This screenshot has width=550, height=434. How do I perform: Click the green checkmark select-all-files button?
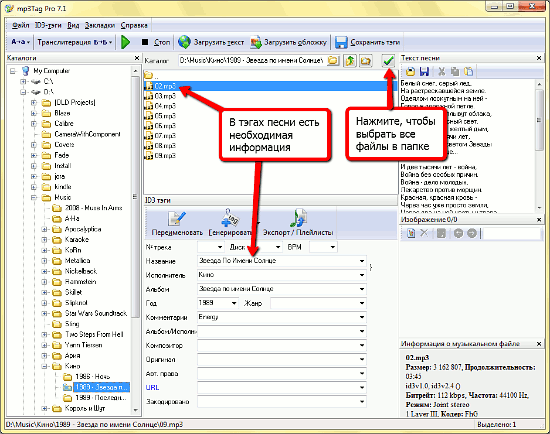pos(388,61)
